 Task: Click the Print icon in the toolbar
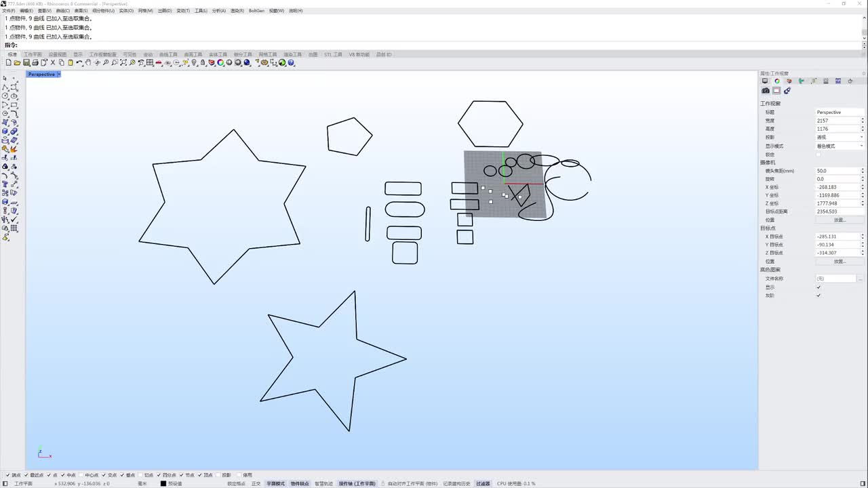pyautogui.click(x=35, y=62)
